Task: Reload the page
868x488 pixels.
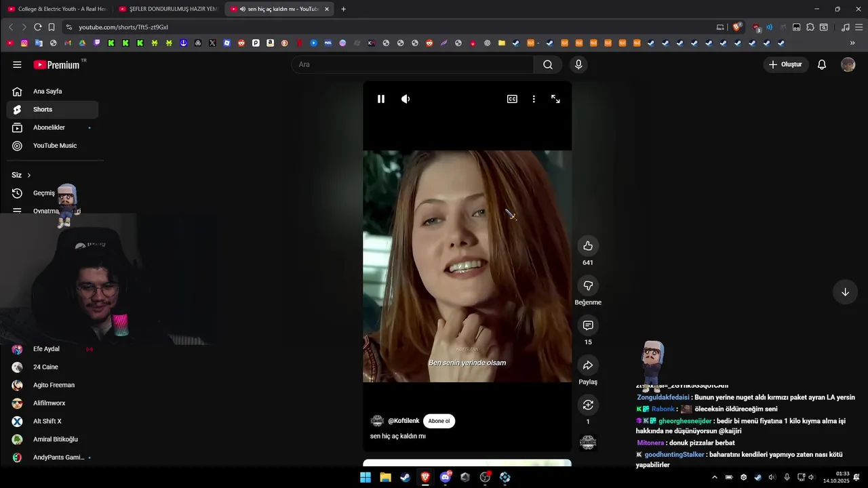Action: pyautogui.click(x=37, y=27)
